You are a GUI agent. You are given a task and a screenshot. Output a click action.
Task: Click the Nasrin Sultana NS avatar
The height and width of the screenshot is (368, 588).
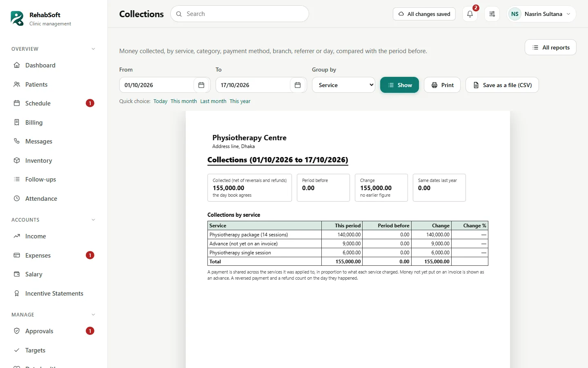pyautogui.click(x=515, y=14)
